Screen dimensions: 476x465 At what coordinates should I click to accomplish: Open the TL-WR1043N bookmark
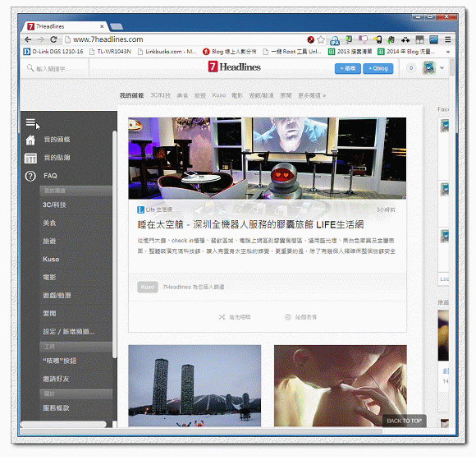(x=111, y=52)
